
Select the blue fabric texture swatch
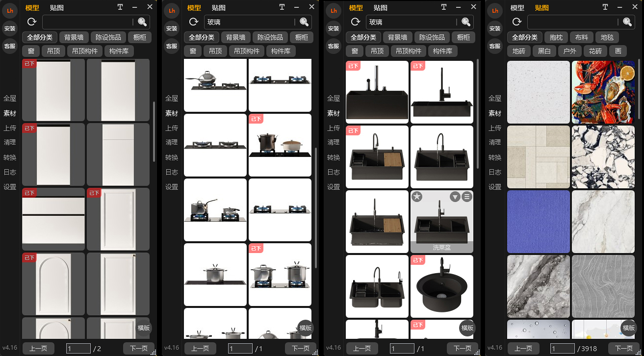point(539,222)
